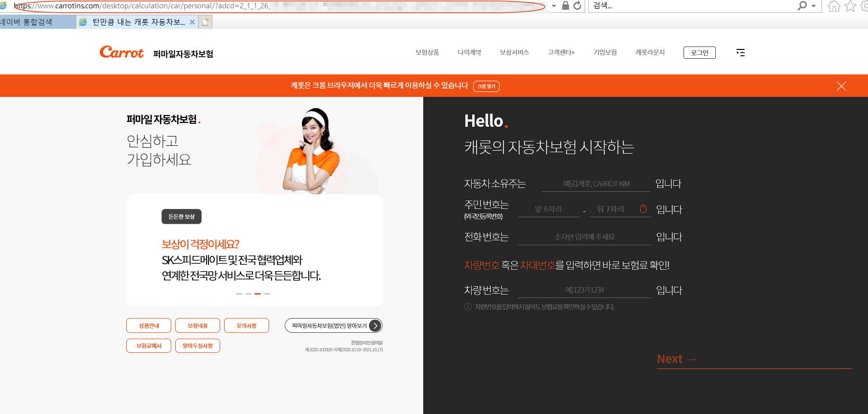Click the 보장내용 button
The height and width of the screenshot is (414, 868).
click(x=198, y=325)
